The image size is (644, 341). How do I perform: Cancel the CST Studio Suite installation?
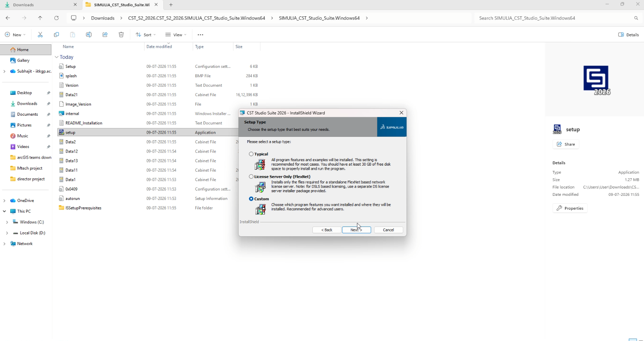coord(389,230)
